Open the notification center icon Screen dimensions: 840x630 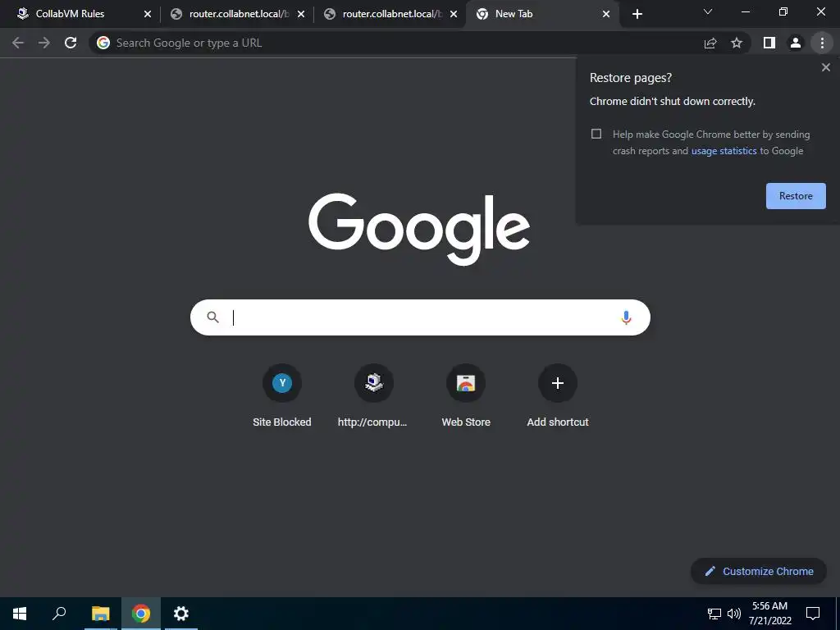813,614
